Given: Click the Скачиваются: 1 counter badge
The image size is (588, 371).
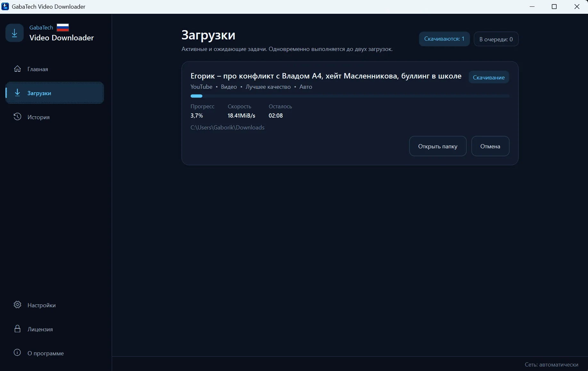Looking at the screenshot, I should [x=444, y=39].
